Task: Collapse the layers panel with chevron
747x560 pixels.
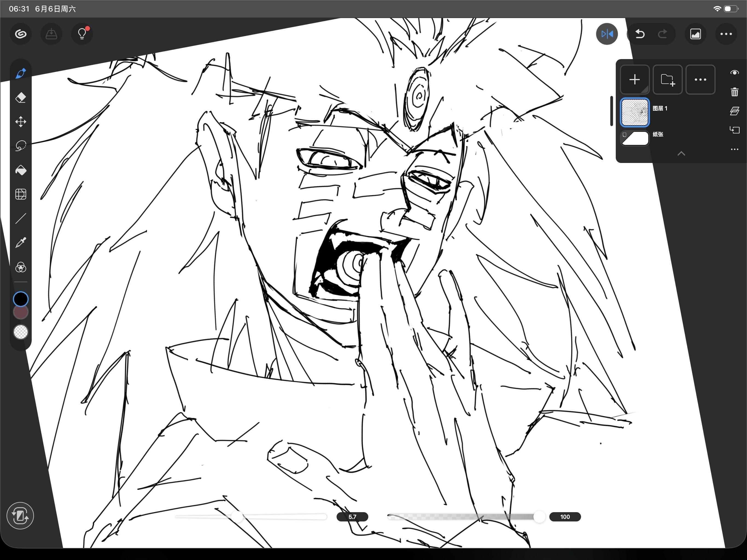Action: pos(681,154)
